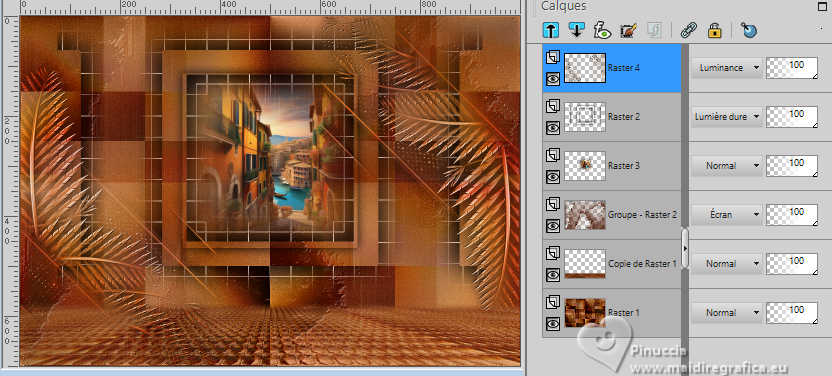Click the Calques panel undock icon
The image size is (832, 376).
[822, 6]
